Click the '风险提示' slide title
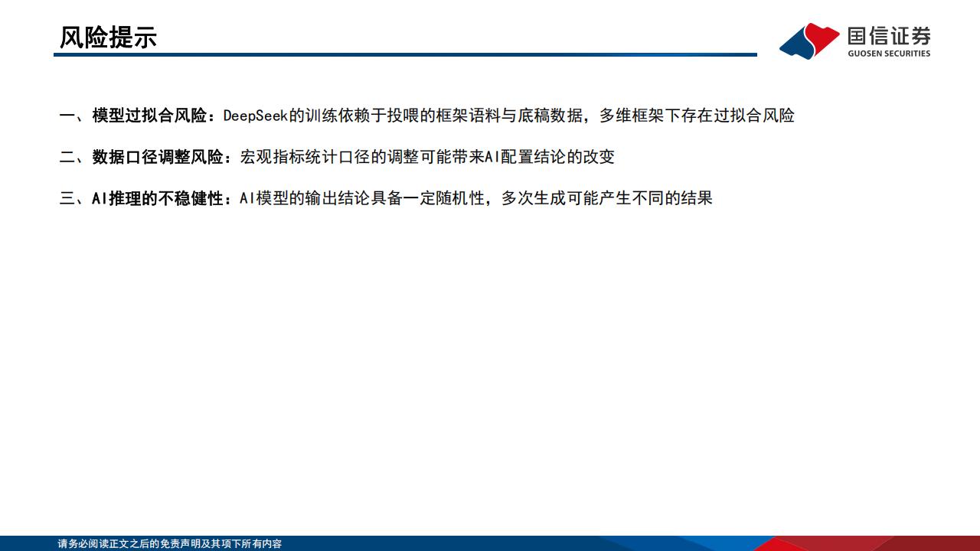Viewport: 980px width, 551px height. pyautogui.click(x=108, y=37)
